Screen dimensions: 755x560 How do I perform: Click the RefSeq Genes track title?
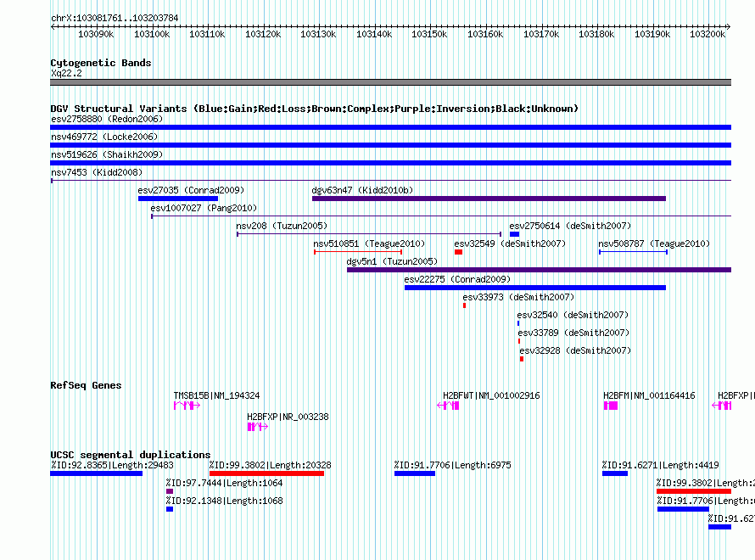pyautogui.click(x=86, y=385)
